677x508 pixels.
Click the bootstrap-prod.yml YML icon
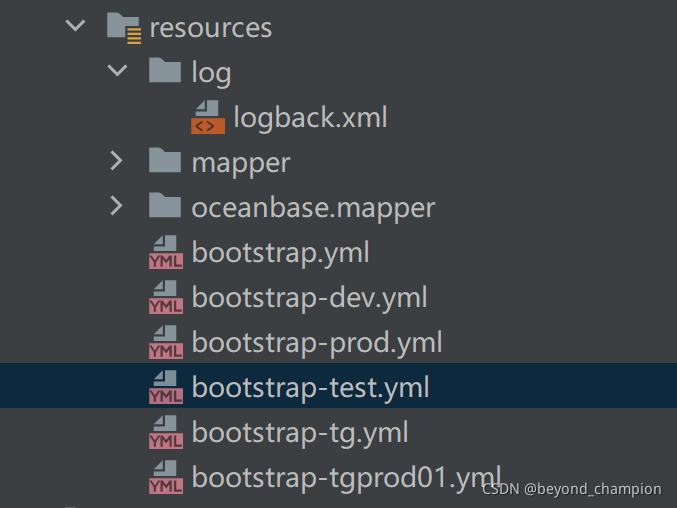[166, 342]
